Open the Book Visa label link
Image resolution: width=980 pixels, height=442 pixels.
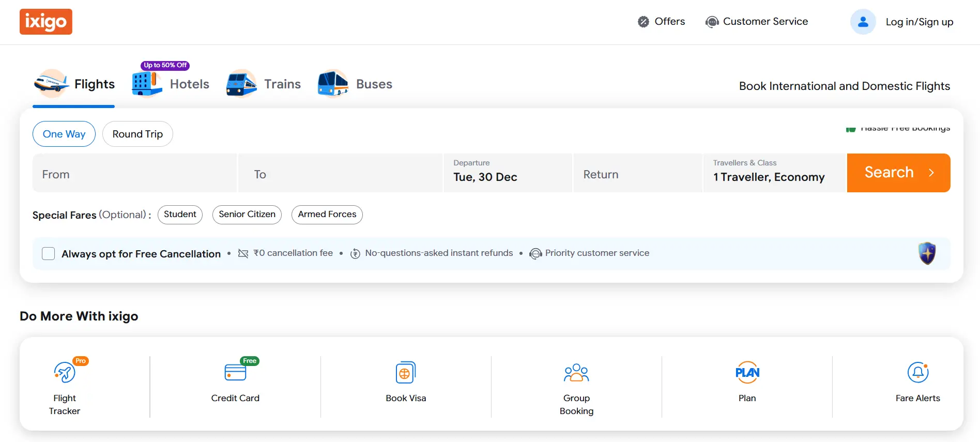pos(406,398)
